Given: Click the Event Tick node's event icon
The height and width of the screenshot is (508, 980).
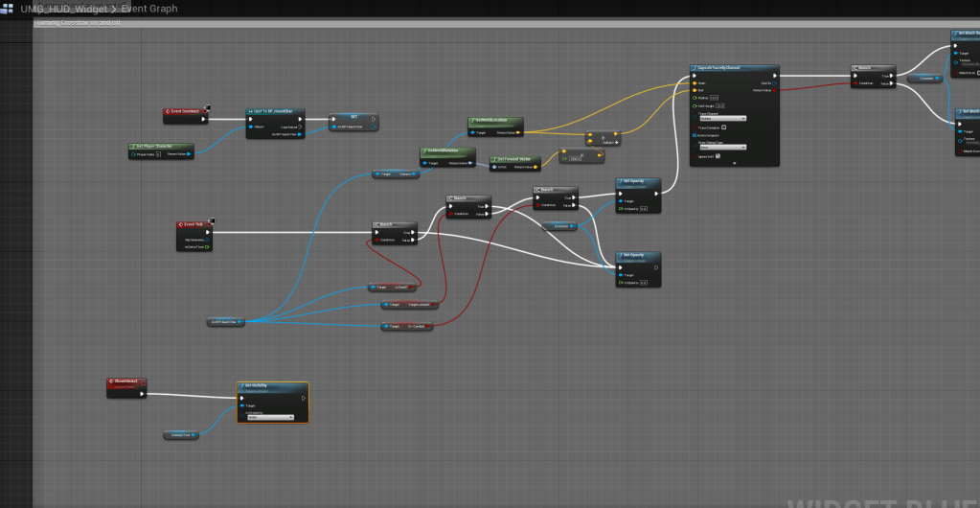Looking at the screenshot, I should (183, 224).
